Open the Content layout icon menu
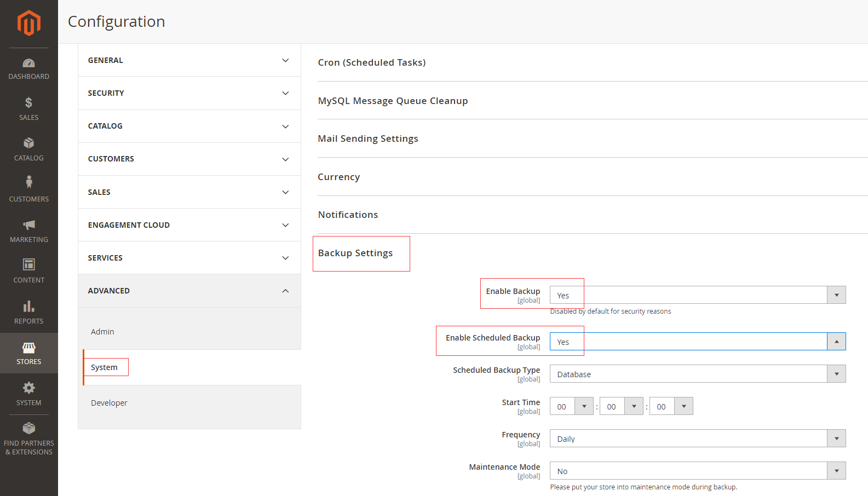868x496 pixels. (29, 265)
